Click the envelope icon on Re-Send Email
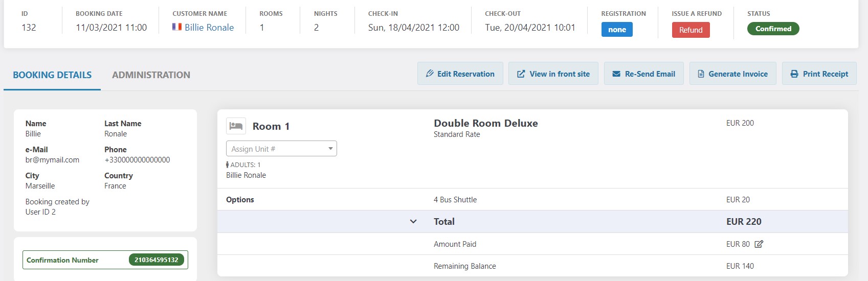The width and height of the screenshot is (868, 281). coord(616,74)
